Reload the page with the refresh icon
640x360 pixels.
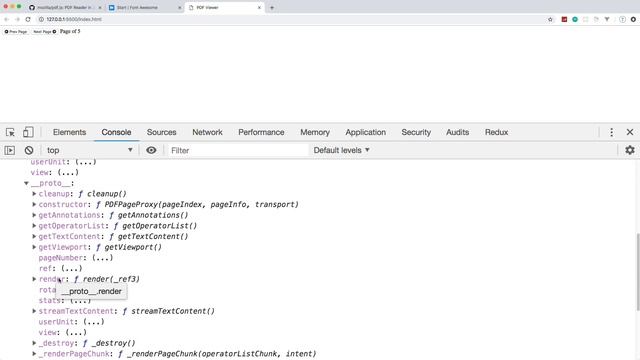point(28,19)
